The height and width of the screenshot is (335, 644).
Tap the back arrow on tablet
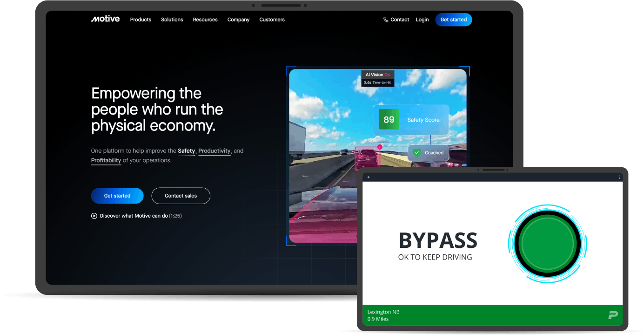tap(369, 177)
